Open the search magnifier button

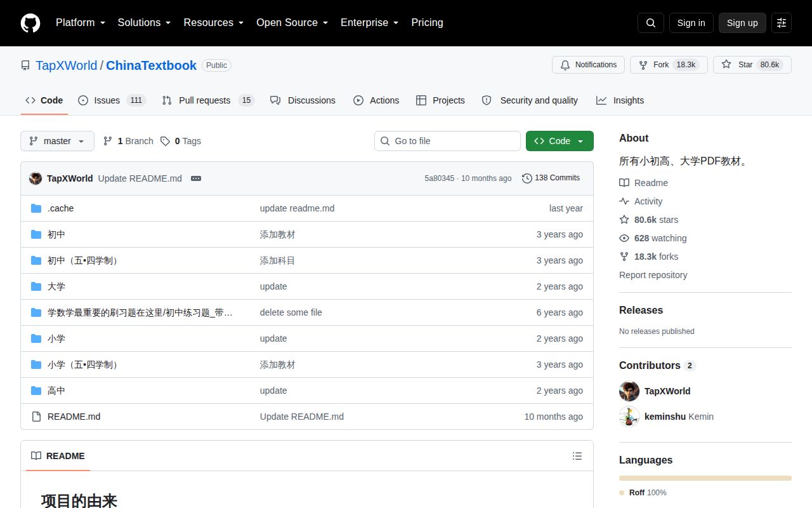tap(651, 23)
